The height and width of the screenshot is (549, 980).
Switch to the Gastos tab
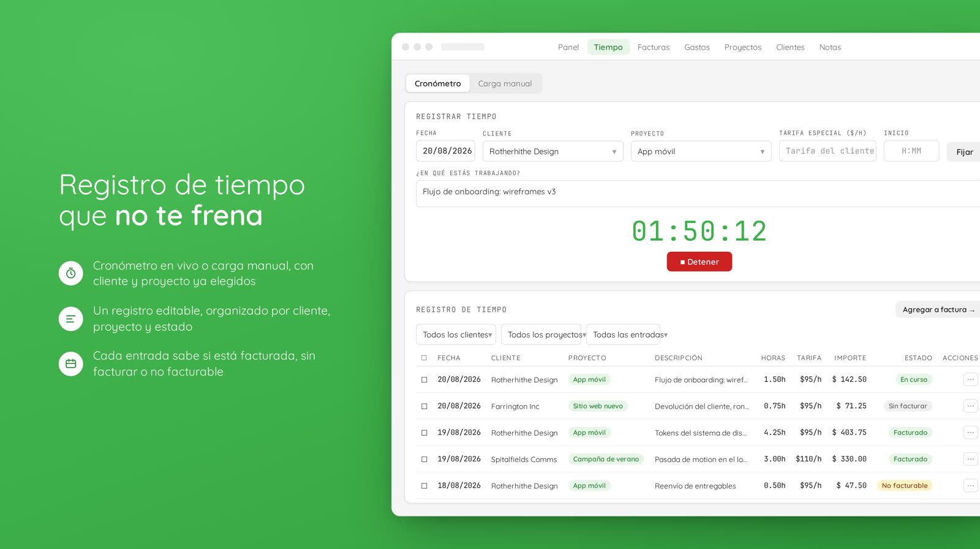[x=697, y=47]
